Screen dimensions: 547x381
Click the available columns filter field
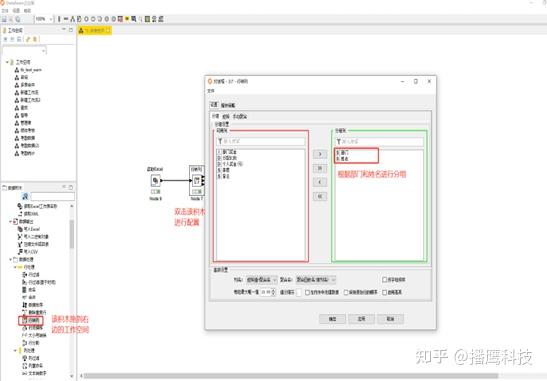click(x=261, y=141)
